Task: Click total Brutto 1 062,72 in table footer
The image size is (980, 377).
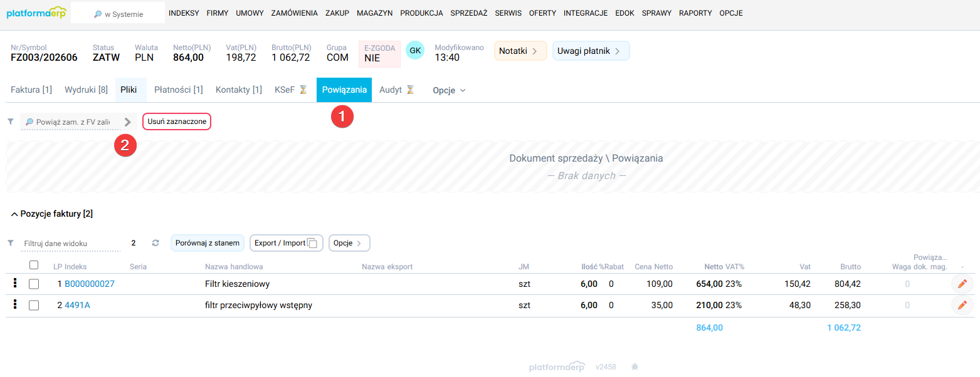Action: (844, 328)
